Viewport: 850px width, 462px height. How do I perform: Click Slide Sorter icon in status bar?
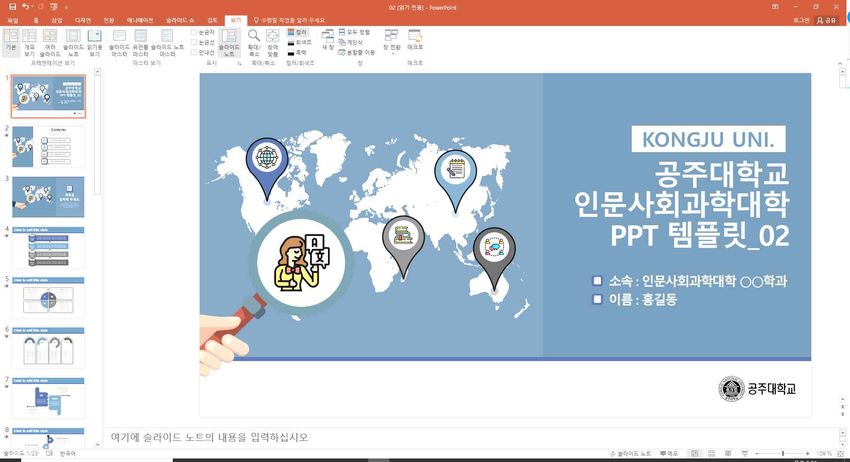[x=711, y=453]
